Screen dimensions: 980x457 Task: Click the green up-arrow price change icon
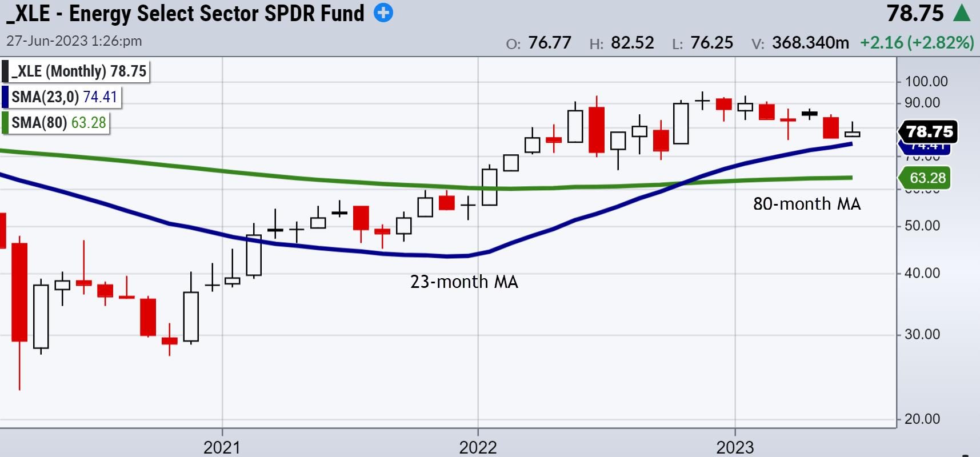(x=962, y=13)
